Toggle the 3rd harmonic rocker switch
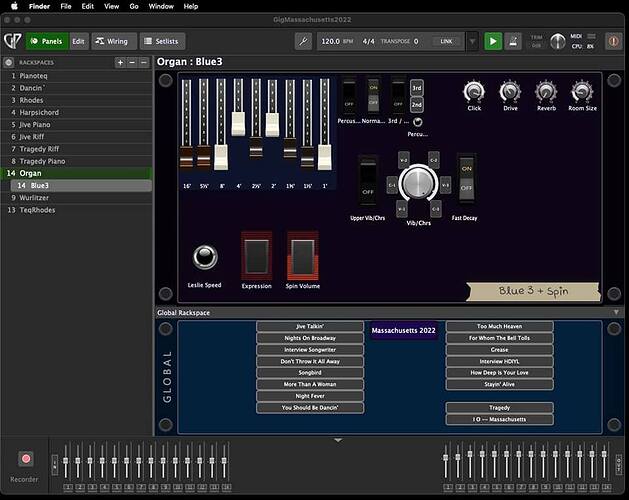This screenshot has width=629, height=500. pos(398,96)
